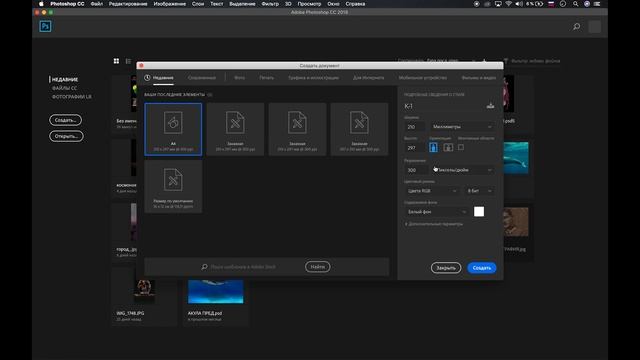The image size is (640, 360).
Task: Select НЕДАВНИЕ in the start screen sidebar
Action: click(x=64, y=80)
